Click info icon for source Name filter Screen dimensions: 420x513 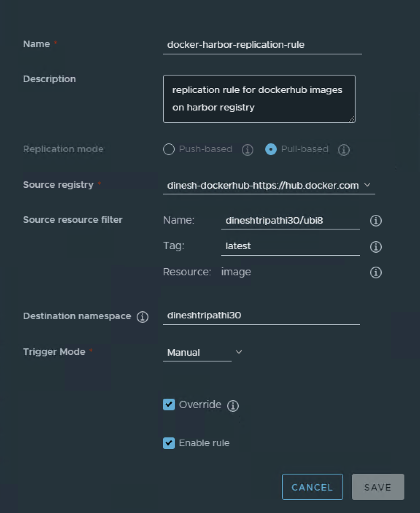(x=376, y=220)
